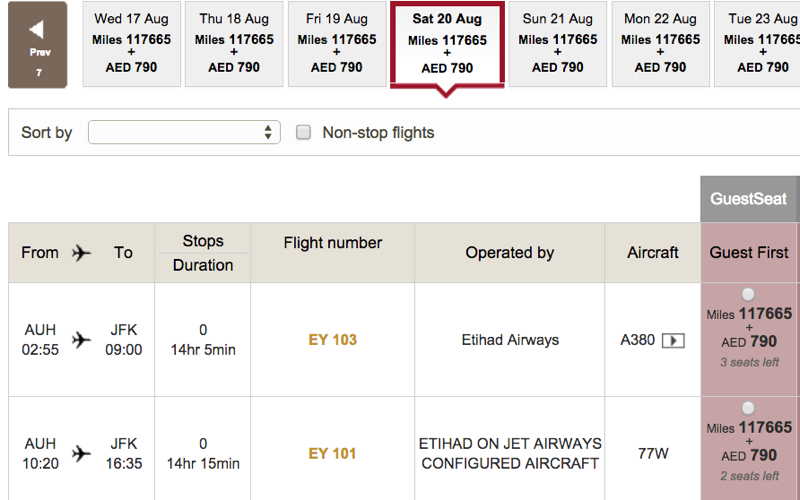The width and height of the screenshot is (800, 500).
Task: Click the plane icon in the EY 101 row
Action: pos(81,454)
